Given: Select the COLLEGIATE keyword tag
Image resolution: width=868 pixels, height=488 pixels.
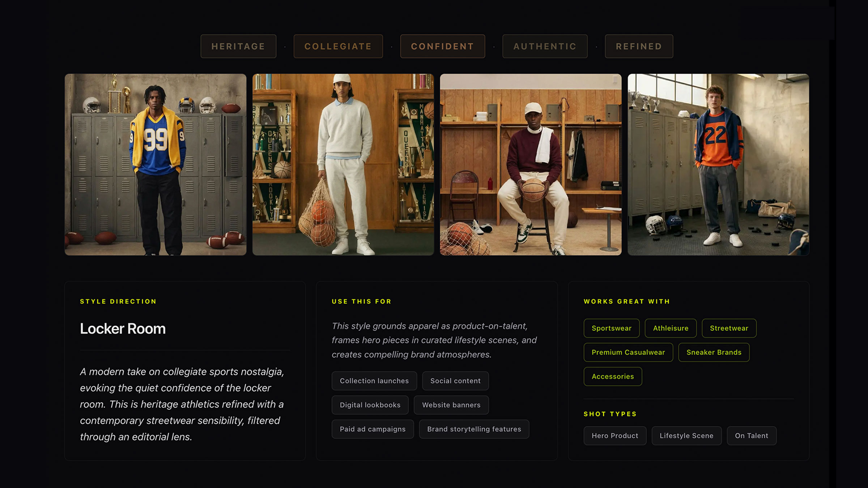Looking at the screenshot, I should [338, 46].
